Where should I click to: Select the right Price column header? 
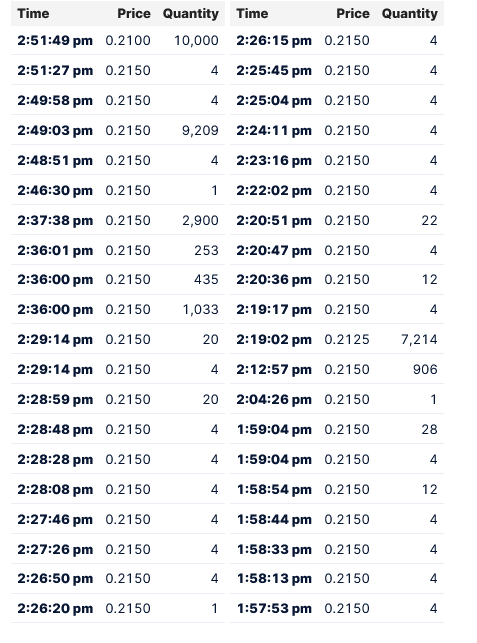coord(353,14)
